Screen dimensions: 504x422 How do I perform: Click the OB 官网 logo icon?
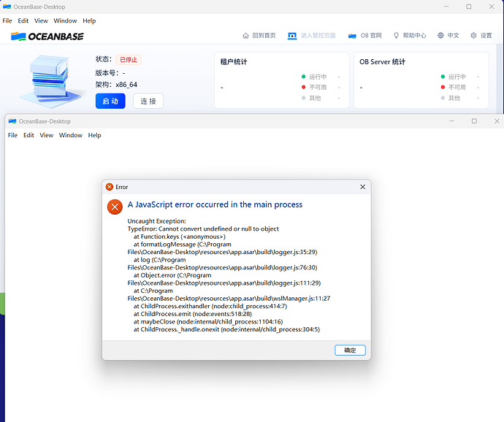(352, 36)
